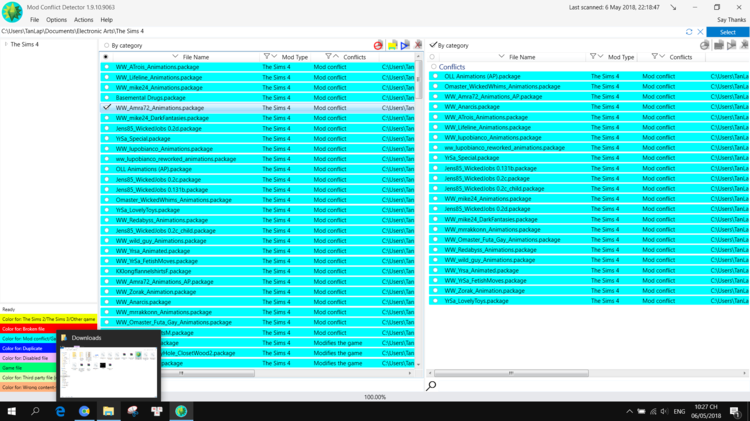This screenshot has height=421, width=750.
Task: Click the left list vertical scrollbar thumb
Action: [419, 80]
